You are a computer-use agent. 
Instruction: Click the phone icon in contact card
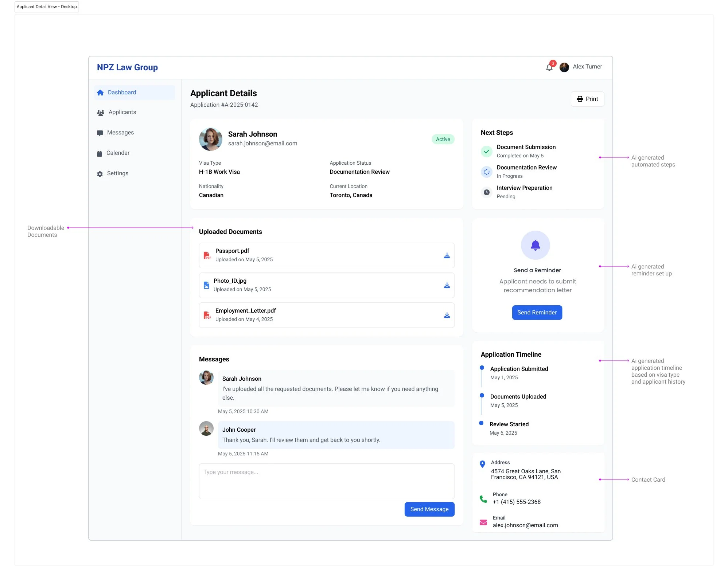click(x=483, y=499)
